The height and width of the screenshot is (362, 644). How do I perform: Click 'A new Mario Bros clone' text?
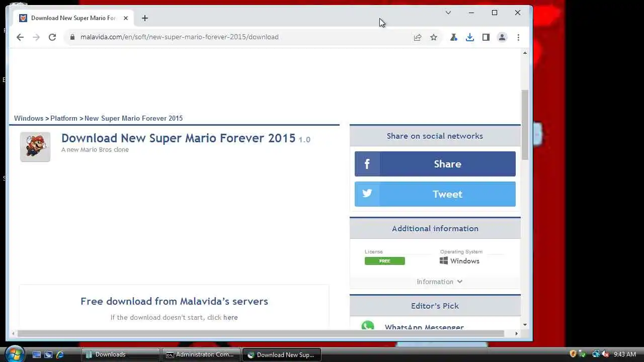coord(95,150)
